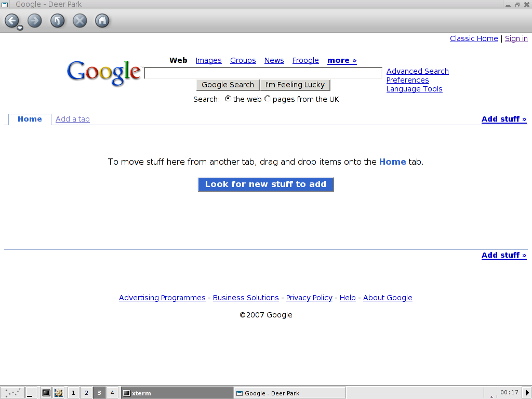Activate the Google - Deer Park taskbar entry
Viewport: 532px width, 399px height.
pos(290,393)
